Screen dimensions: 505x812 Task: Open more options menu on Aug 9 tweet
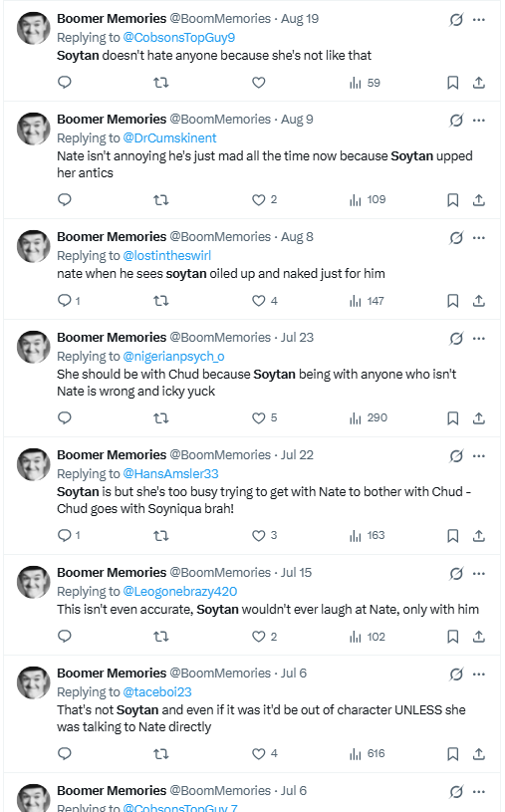479,121
